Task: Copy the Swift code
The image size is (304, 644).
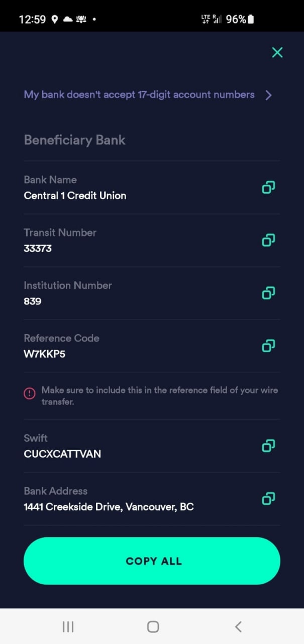Action: pyautogui.click(x=268, y=446)
